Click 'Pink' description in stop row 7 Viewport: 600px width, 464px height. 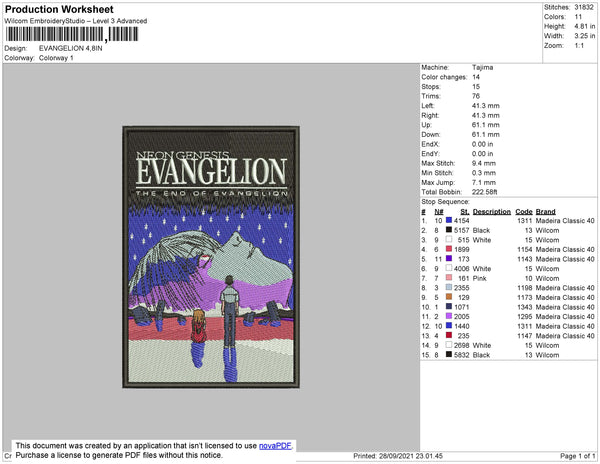tap(479, 278)
